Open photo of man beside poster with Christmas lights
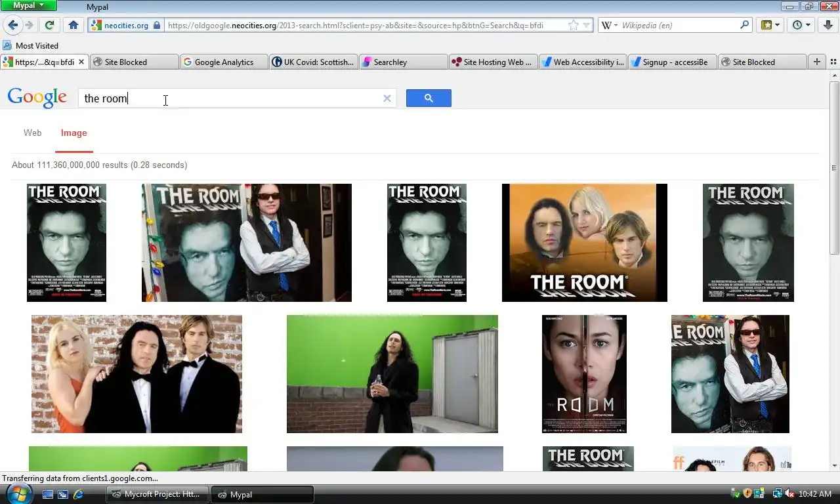This screenshot has height=504, width=840. point(247,243)
